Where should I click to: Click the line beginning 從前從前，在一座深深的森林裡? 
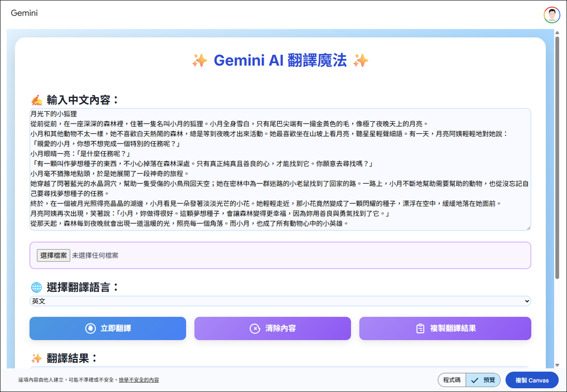[230, 123]
